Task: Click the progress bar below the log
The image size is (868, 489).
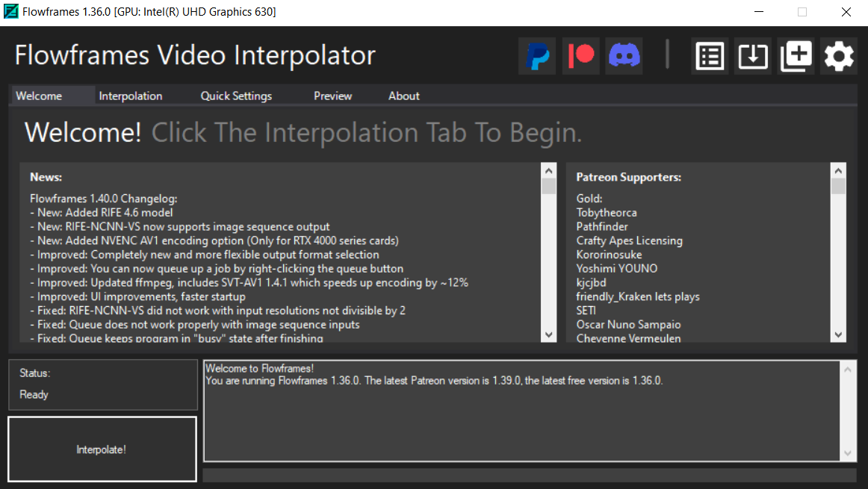Action: coord(530,475)
